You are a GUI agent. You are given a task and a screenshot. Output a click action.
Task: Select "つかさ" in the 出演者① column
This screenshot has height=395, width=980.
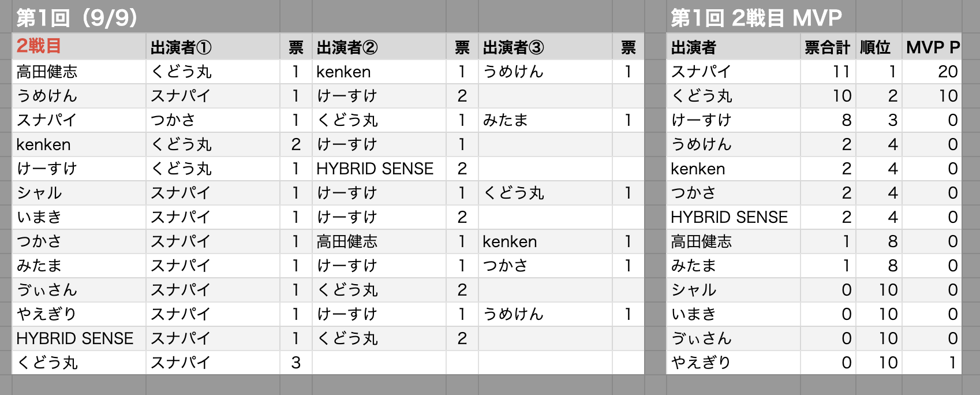pos(173,120)
